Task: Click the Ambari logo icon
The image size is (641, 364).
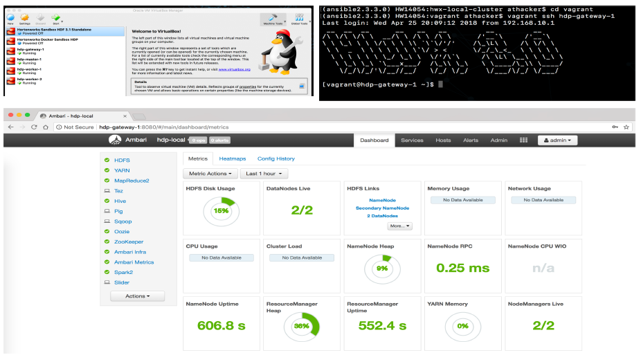Action: click(x=115, y=140)
